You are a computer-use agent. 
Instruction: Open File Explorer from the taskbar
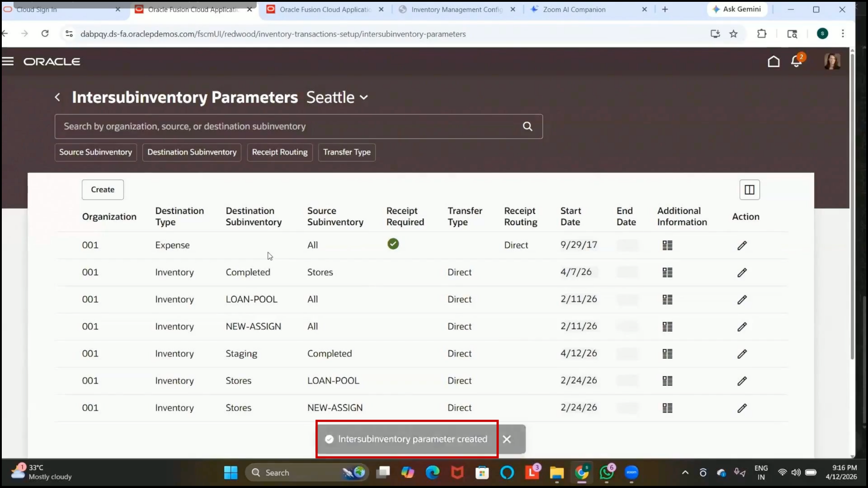click(557, 473)
